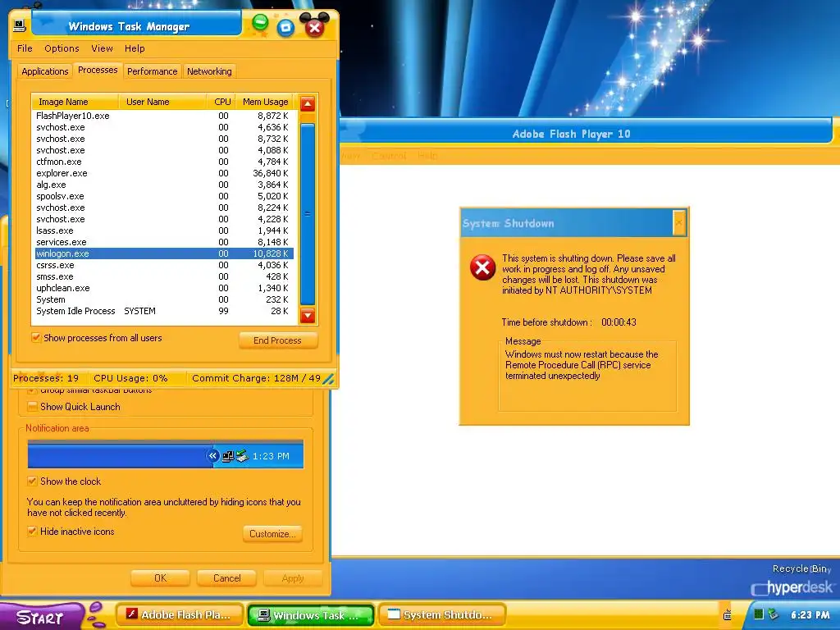Image resolution: width=840 pixels, height=630 pixels.
Task: Switch to the Performance tab
Action: (x=152, y=71)
